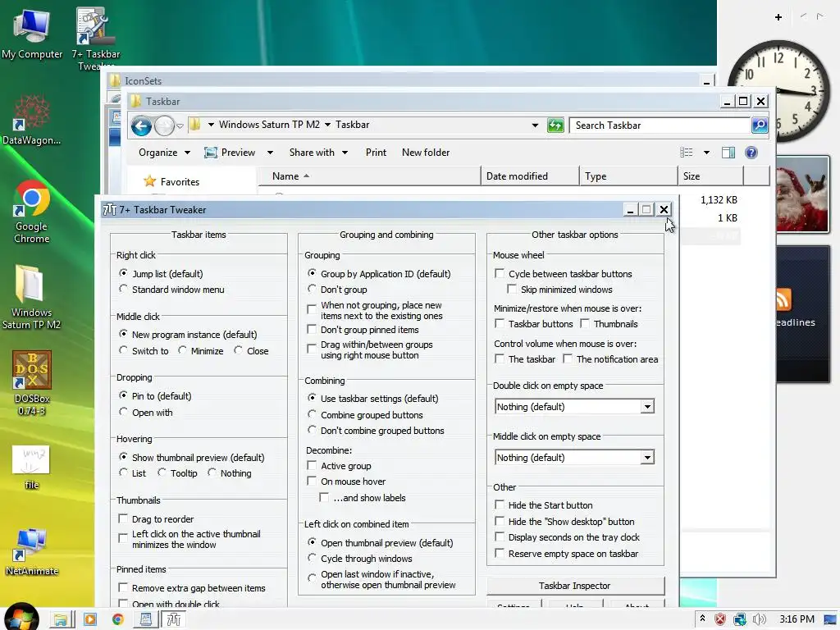Click Taskbar breadcrumb in address bar

pos(353,125)
